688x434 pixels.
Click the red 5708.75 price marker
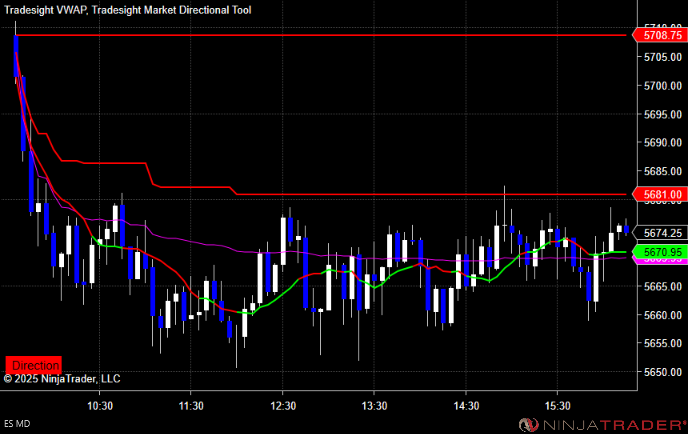pos(659,35)
